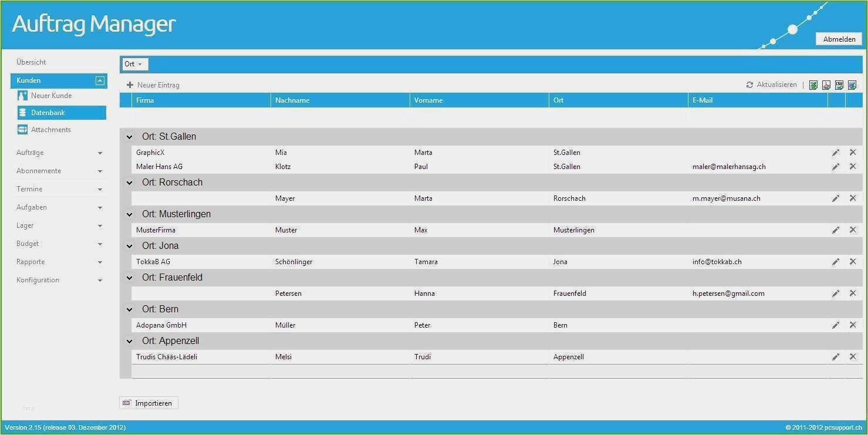Open Neuer Kunde in the sidebar
This screenshot has width=868, height=435.
[51, 96]
